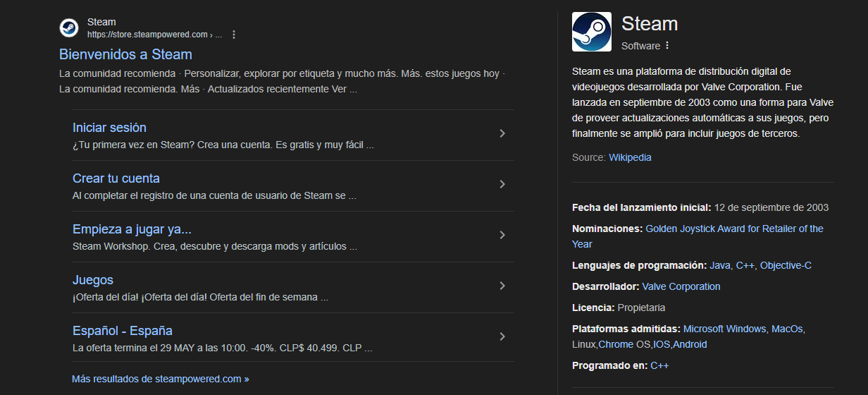
Task: Click the C++ link in Lenguajes de programación
Action: pyautogui.click(x=745, y=265)
